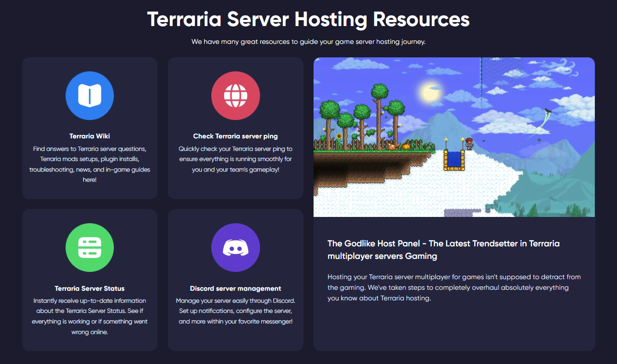Click the green server status icon
Screen dimensions: 617x364
click(90, 248)
